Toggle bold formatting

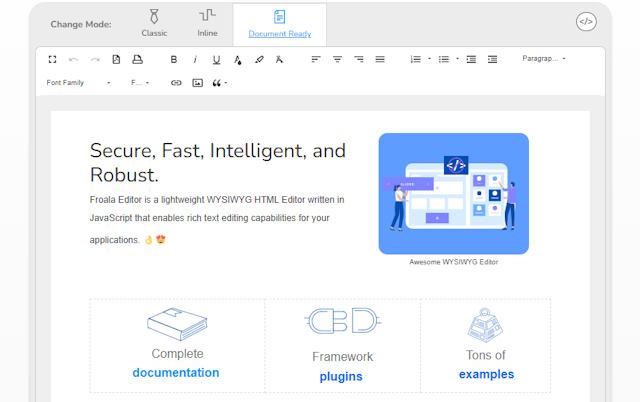click(173, 60)
